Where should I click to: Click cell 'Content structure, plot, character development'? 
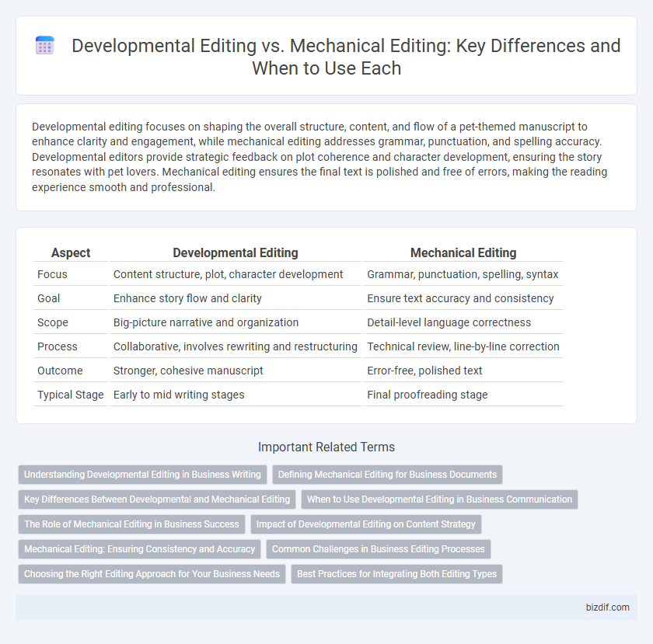point(236,274)
